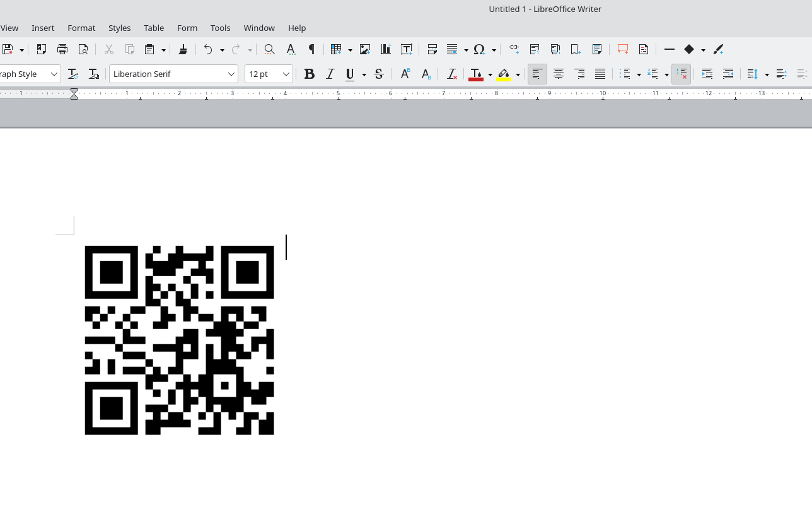Click the Insert Hyperlink icon
This screenshot has width=812, height=524.
tap(514, 49)
